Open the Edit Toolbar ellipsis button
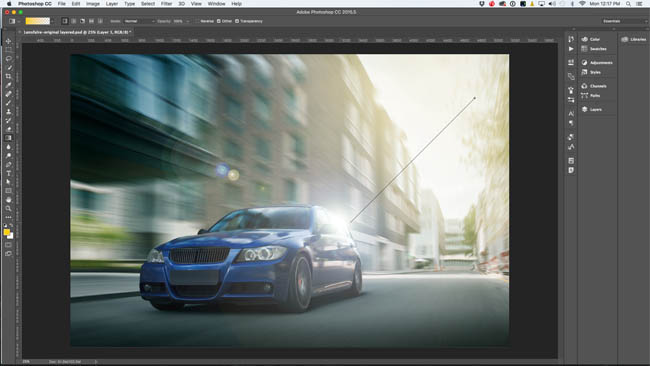650x366 pixels. click(8, 217)
